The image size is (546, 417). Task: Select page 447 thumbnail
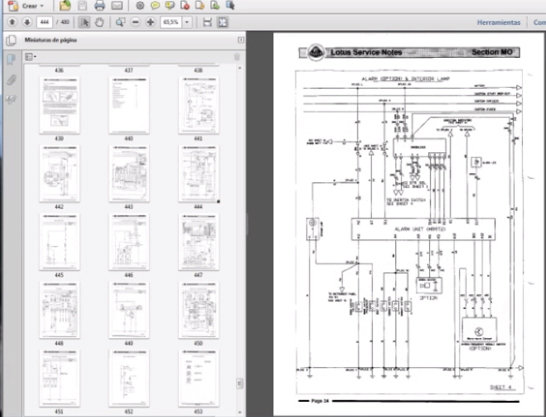point(198,242)
